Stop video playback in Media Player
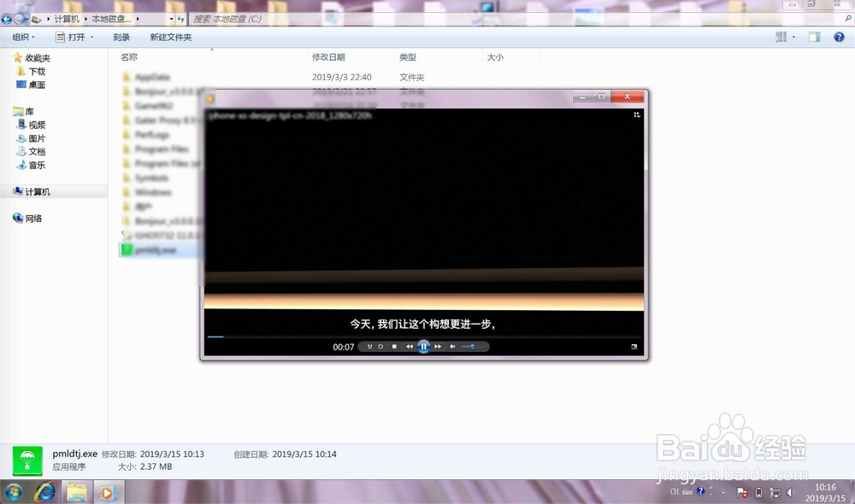The height and width of the screenshot is (504, 855). (394, 347)
